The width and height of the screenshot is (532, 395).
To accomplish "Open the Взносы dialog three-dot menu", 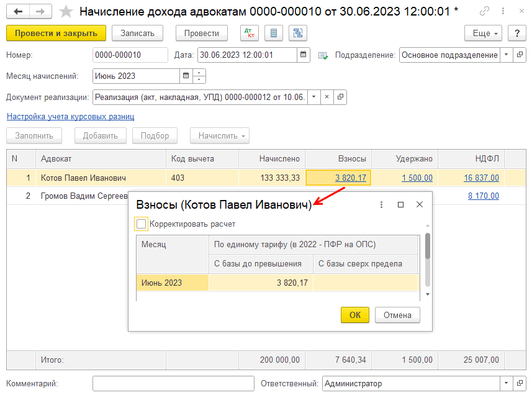I will coord(381,205).
